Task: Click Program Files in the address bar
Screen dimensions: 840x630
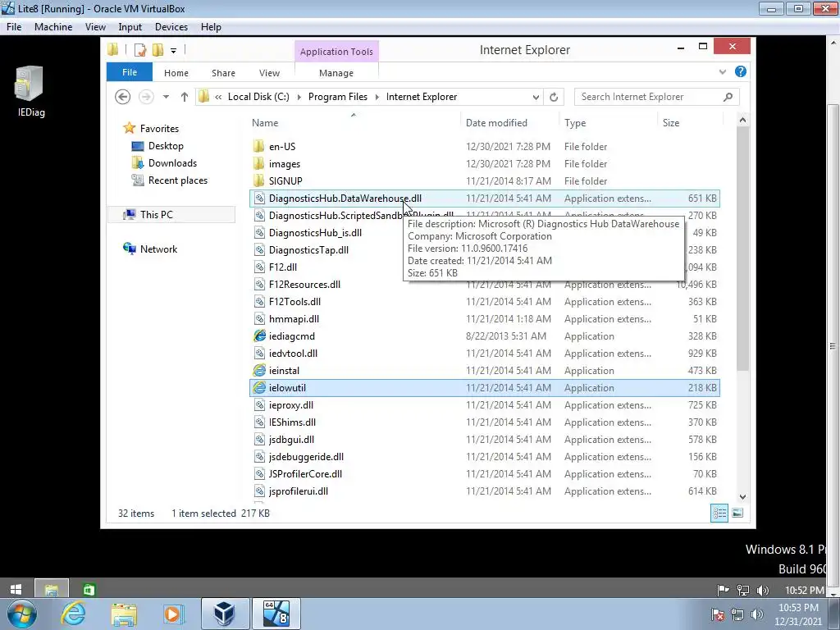Action: 337,97
